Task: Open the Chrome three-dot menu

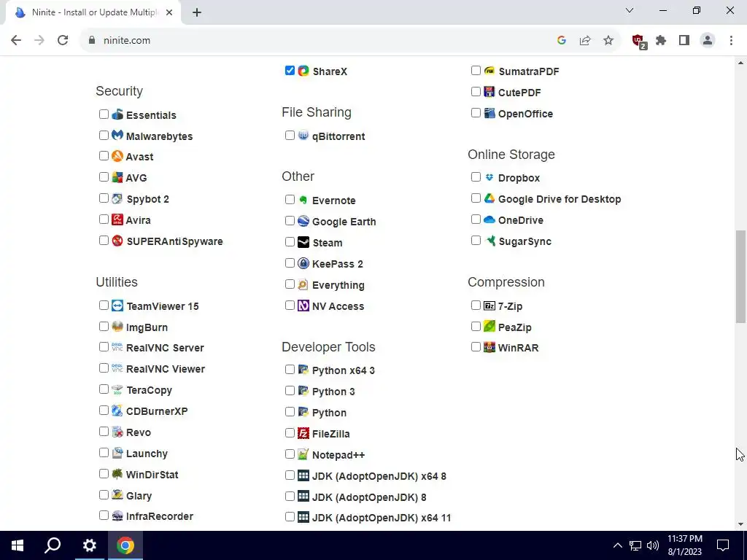Action: tap(731, 41)
